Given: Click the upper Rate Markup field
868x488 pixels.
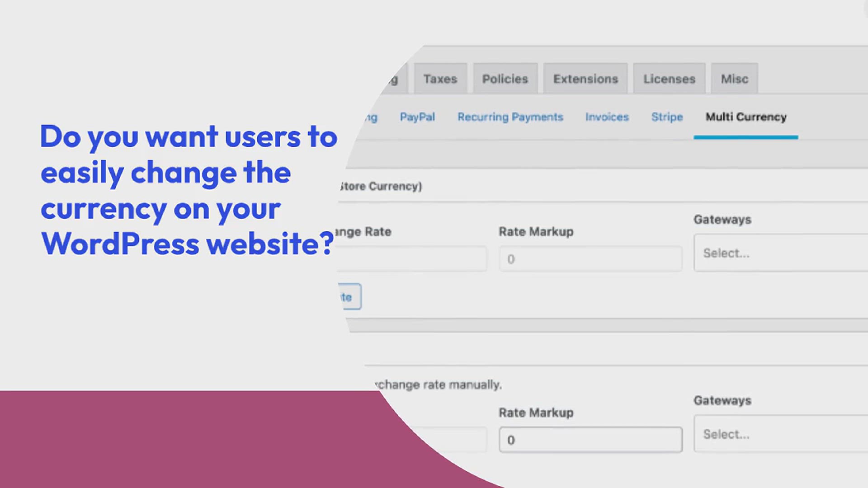Looking at the screenshot, I should (x=590, y=259).
